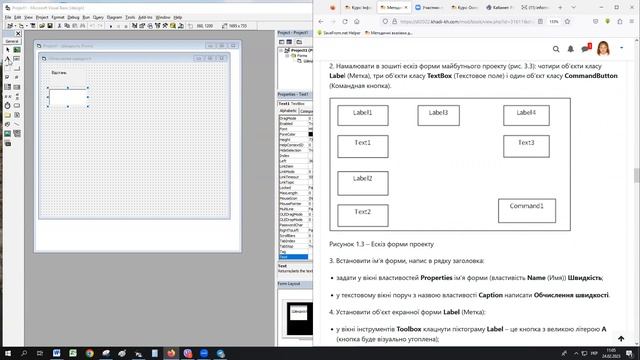The height and width of the screenshot is (360, 640).
Task: Close the toolbox with its X button
Action: click(x=18, y=33)
